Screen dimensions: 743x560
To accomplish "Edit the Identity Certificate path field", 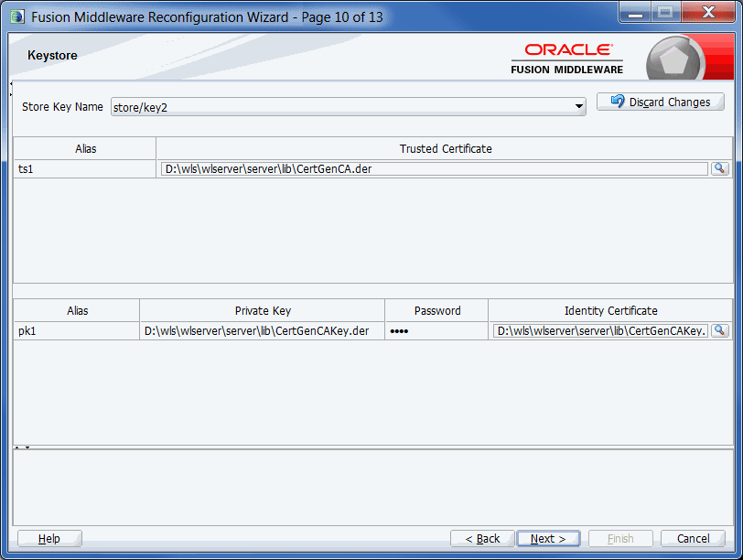I will 600,331.
